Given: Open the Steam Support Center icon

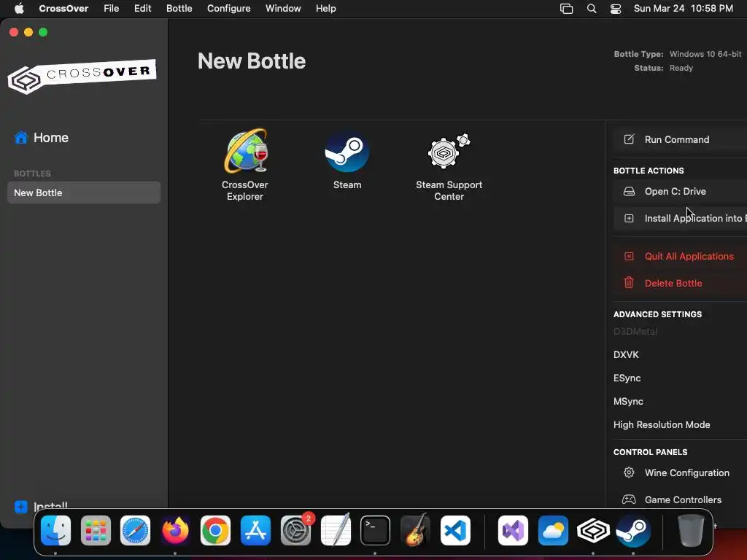Looking at the screenshot, I should [x=449, y=152].
